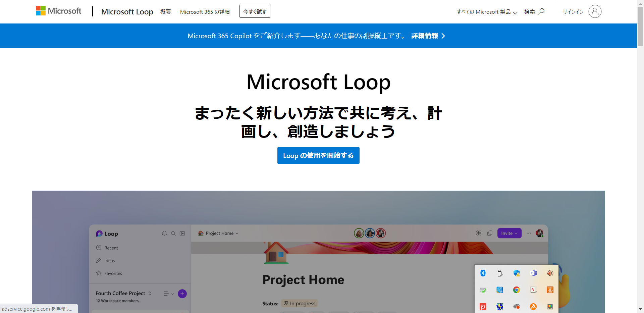The image size is (644, 313).
Task: Click the Loop の使用を開始する button
Action: point(318,156)
